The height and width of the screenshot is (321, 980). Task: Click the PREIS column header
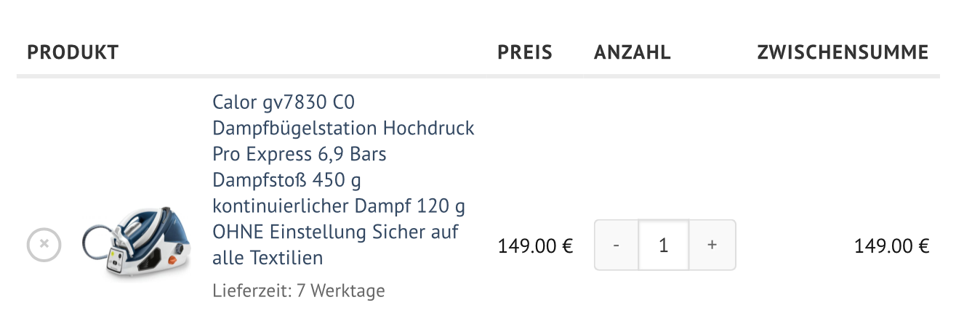pos(524,52)
